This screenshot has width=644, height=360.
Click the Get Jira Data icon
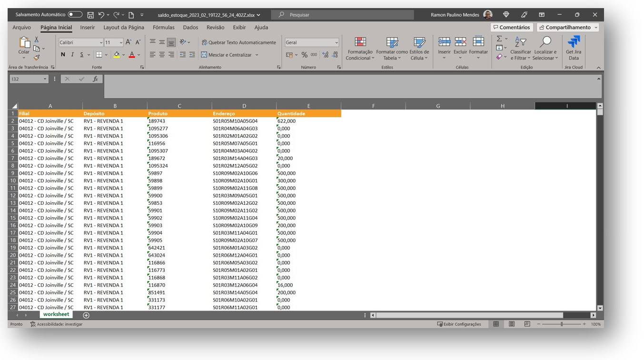574,43
